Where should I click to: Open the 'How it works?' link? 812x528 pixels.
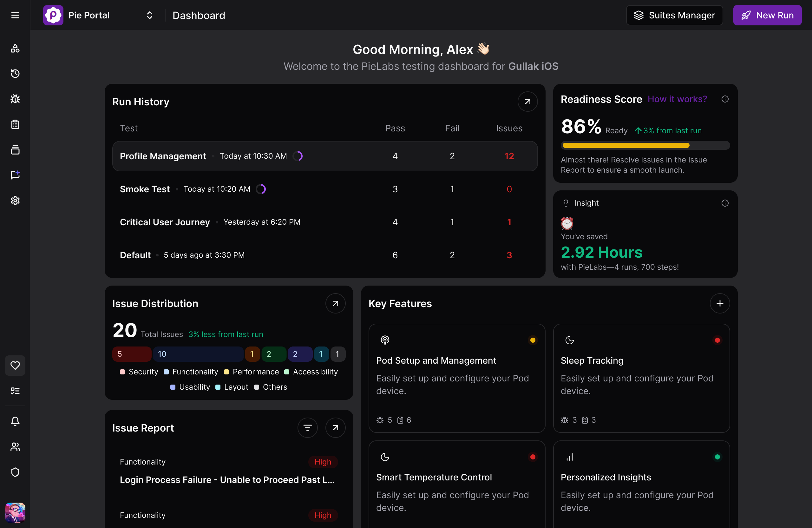(677, 99)
